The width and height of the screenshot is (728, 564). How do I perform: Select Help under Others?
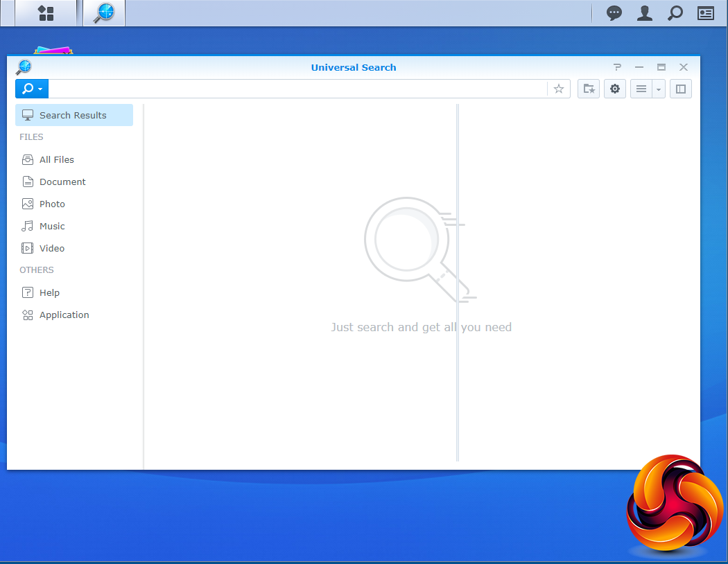tap(74, 292)
